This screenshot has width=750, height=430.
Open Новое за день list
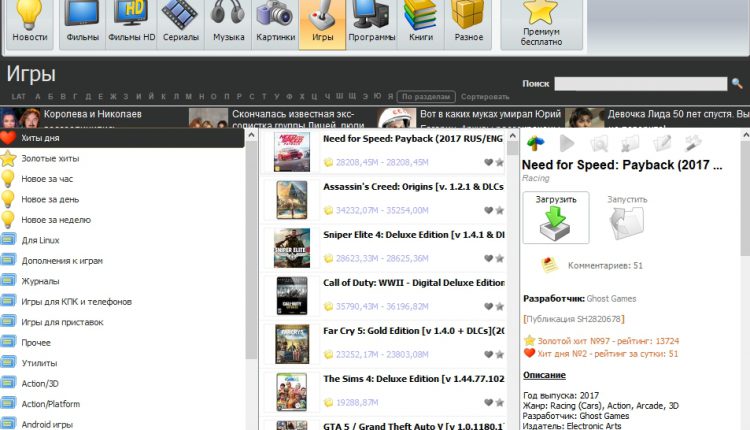[50, 199]
